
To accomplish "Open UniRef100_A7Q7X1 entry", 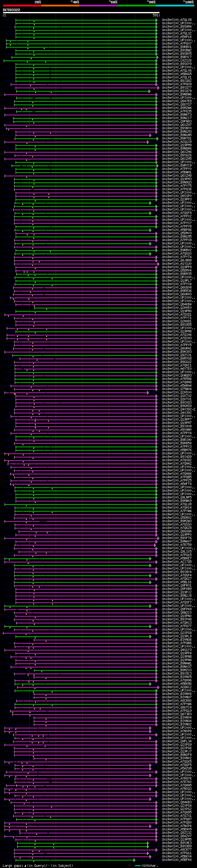I will click(177, 816).
